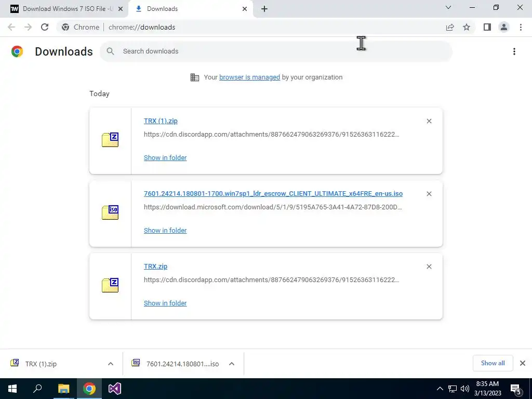Open a new browser tab
This screenshot has width=532, height=399.
pyautogui.click(x=264, y=9)
